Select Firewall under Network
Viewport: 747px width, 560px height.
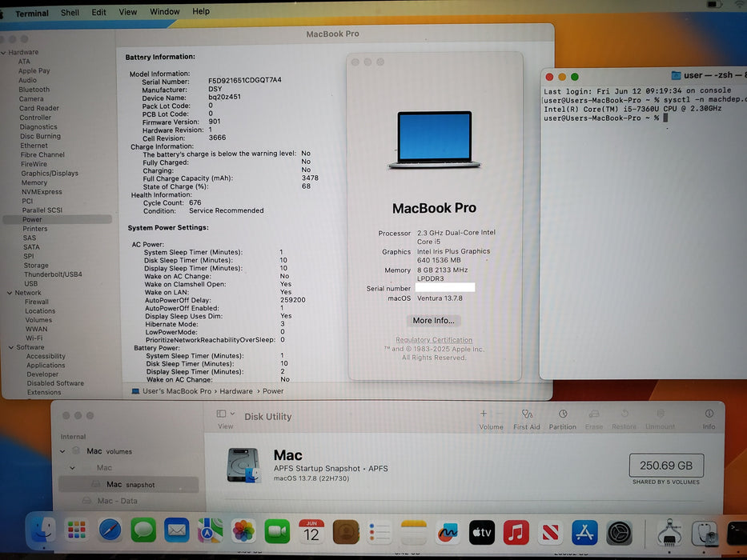37,302
